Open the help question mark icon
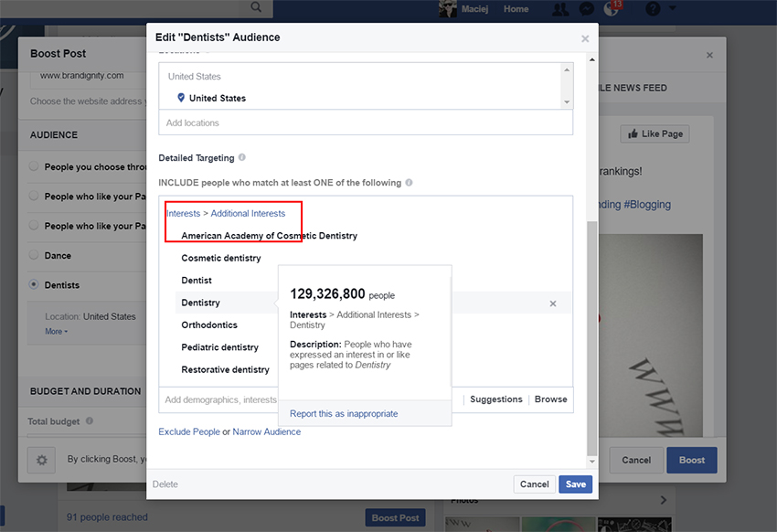 (x=653, y=8)
